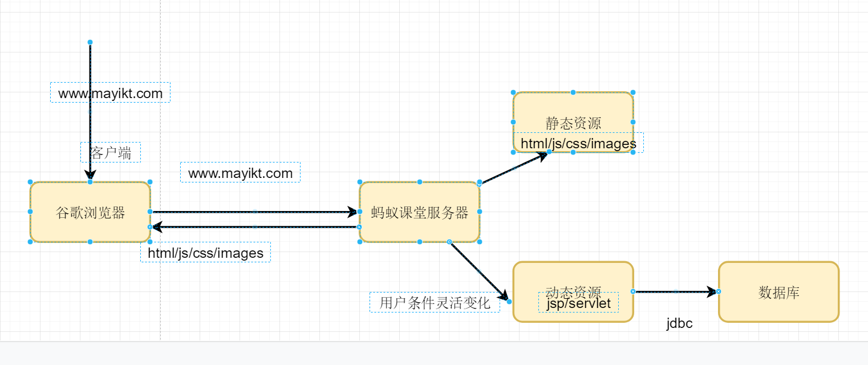Image resolution: width=868 pixels, height=365 pixels.
Task: Click the html/js/css/images label on 静态资源 box
Action: click(x=578, y=143)
